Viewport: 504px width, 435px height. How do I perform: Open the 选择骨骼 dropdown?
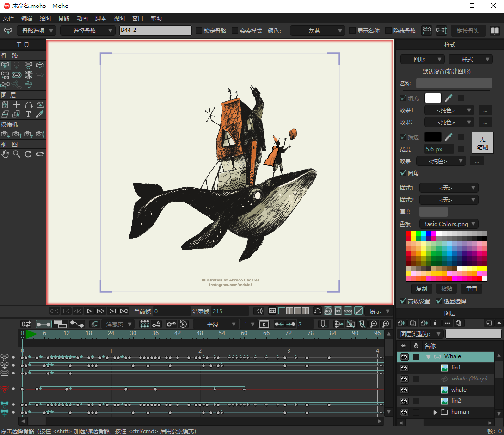click(x=88, y=31)
